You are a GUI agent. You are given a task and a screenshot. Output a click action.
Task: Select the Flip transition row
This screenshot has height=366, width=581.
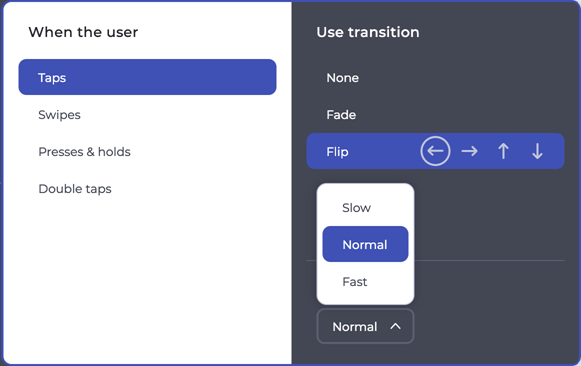pyautogui.click(x=435, y=151)
